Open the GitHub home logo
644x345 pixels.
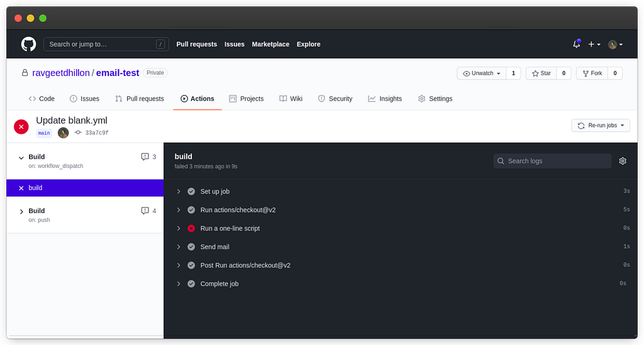click(x=28, y=45)
